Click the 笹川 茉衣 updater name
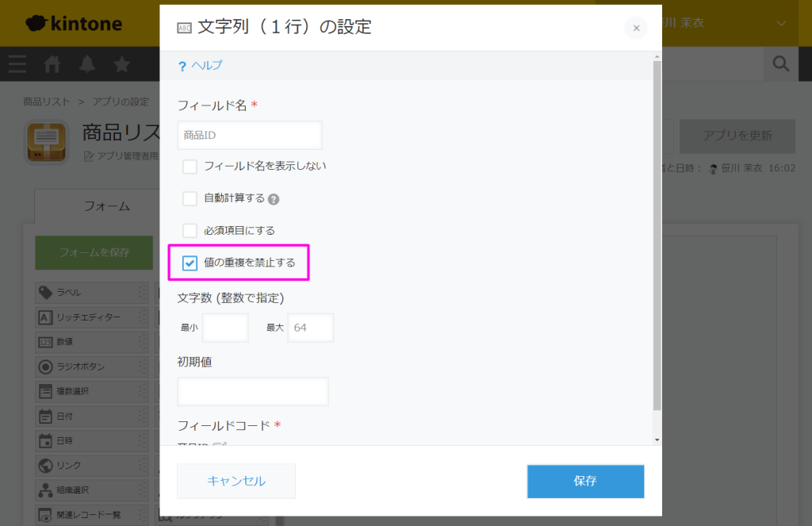Viewport: 812px width, 526px height. pos(741,168)
